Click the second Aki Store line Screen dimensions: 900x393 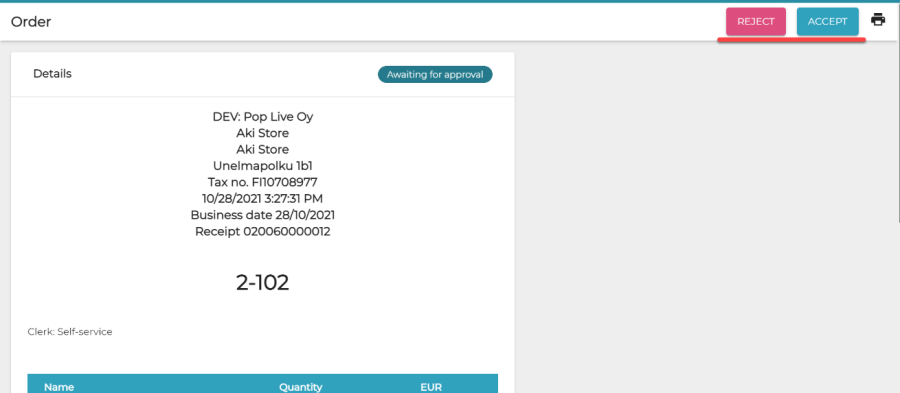262,150
